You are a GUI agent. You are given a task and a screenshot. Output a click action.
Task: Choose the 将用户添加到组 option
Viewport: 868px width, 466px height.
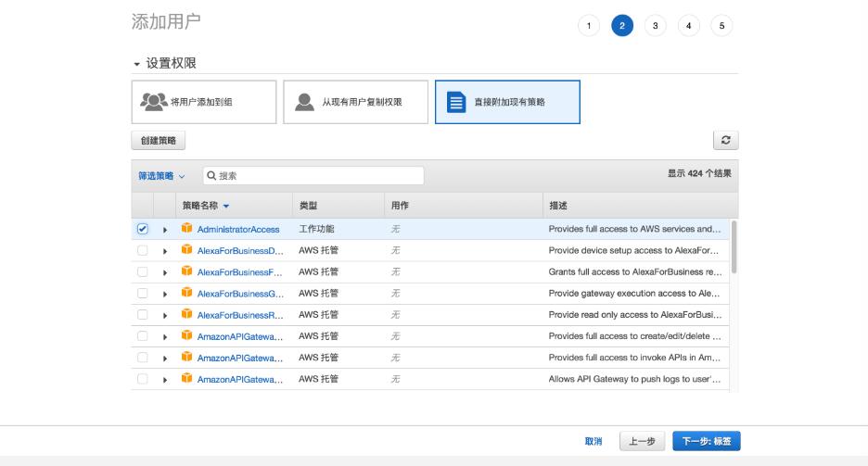[204, 102]
